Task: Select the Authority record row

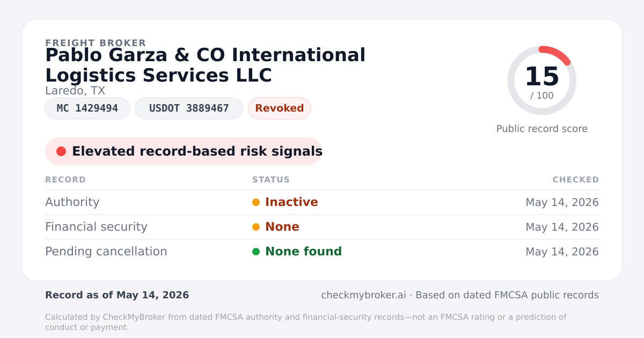Action: tap(322, 202)
